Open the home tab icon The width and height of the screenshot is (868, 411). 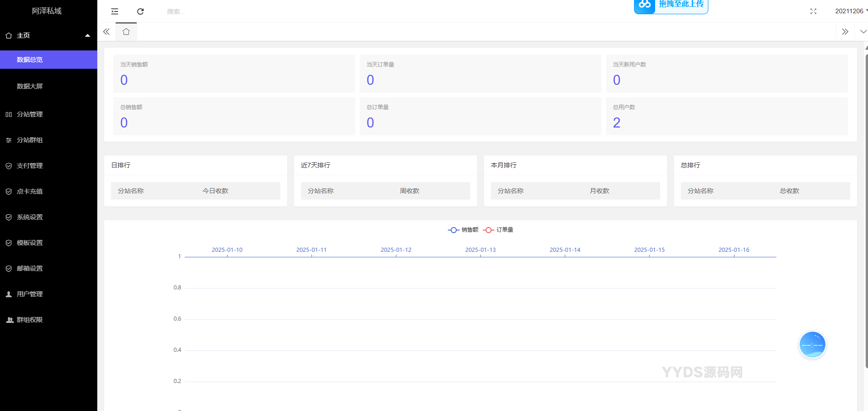coord(126,32)
